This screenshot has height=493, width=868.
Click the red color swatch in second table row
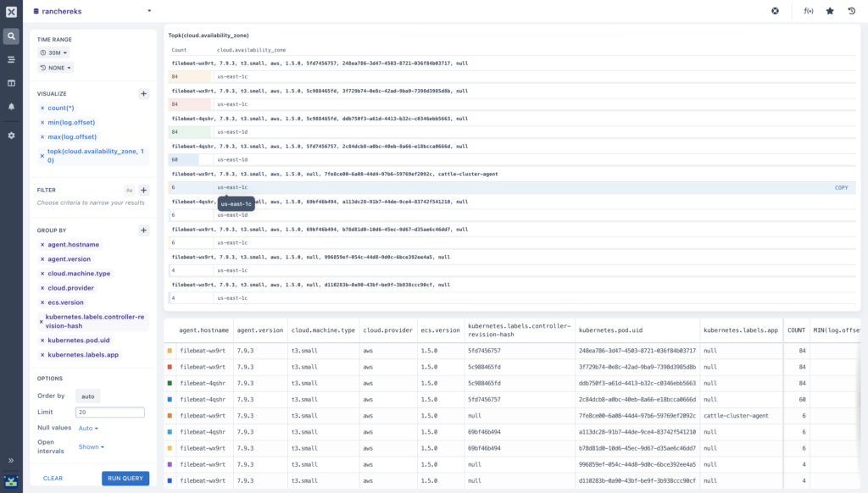[170, 367]
